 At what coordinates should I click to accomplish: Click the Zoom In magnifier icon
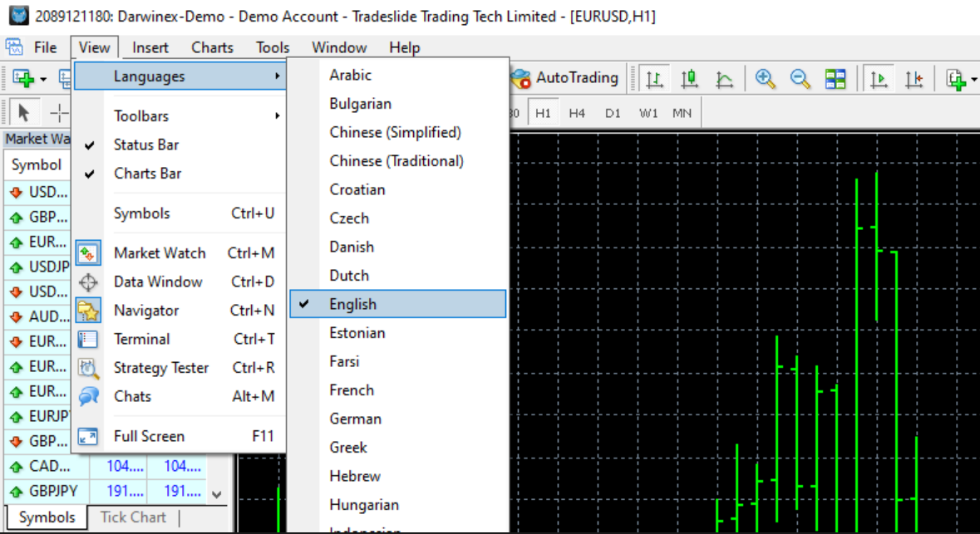pos(765,79)
